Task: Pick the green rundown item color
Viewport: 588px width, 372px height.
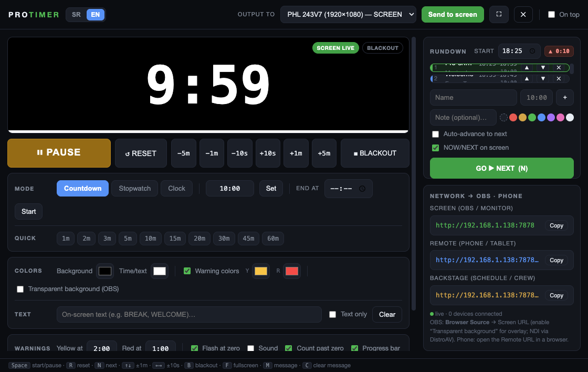Action: 532,118
